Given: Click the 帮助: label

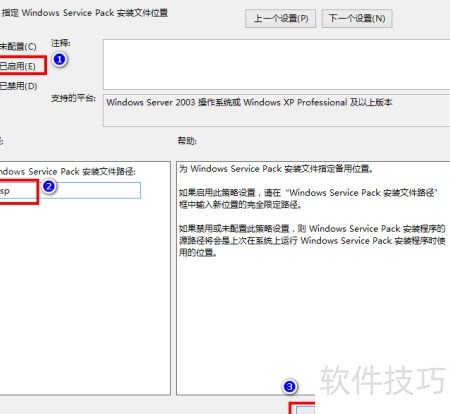Looking at the screenshot, I should click(x=187, y=141).
